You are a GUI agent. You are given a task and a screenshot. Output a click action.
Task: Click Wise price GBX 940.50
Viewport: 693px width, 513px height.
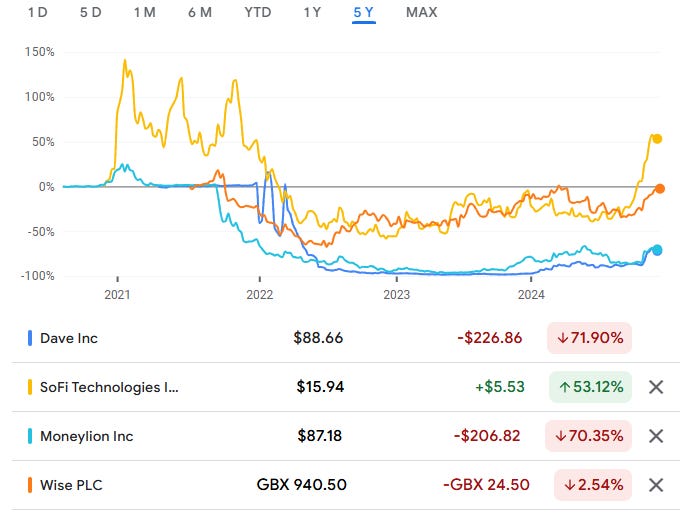pos(302,485)
